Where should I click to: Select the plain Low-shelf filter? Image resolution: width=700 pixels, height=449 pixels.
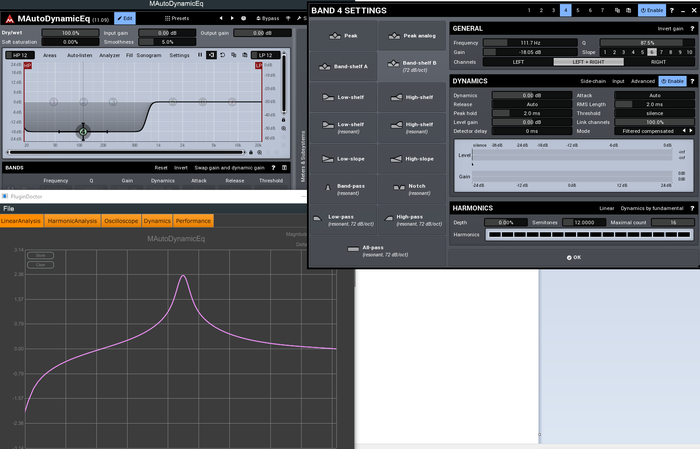[343, 97]
